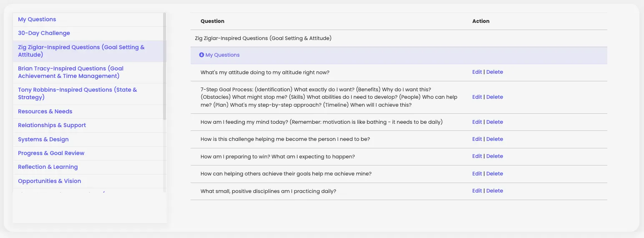The height and width of the screenshot is (238, 644).
Task: Click the sidebar category list scrollbar
Action: tap(165, 67)
